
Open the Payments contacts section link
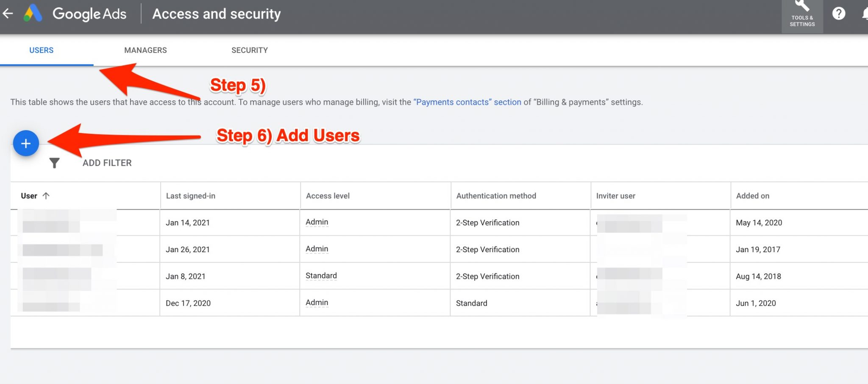[x=467, y=102]
